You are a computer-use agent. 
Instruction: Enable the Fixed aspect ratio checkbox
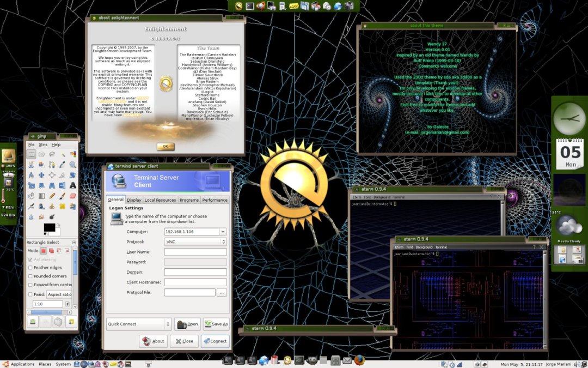click(30, 295)
